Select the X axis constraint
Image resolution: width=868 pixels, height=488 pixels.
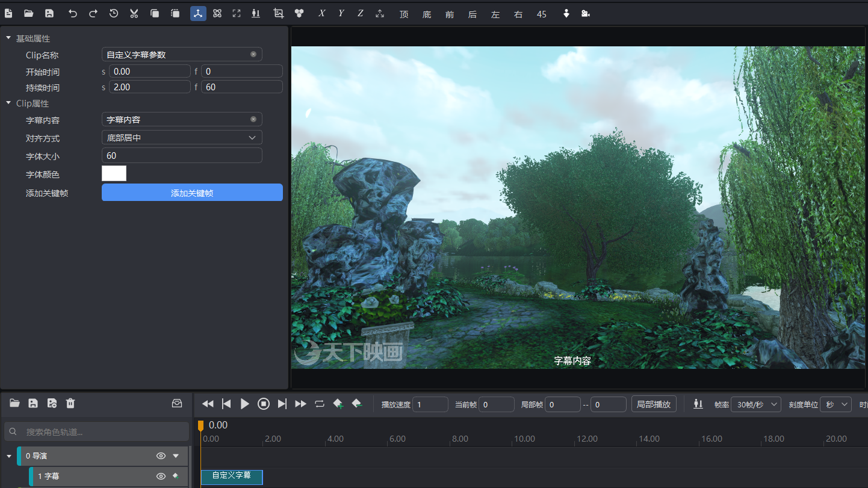322,13
